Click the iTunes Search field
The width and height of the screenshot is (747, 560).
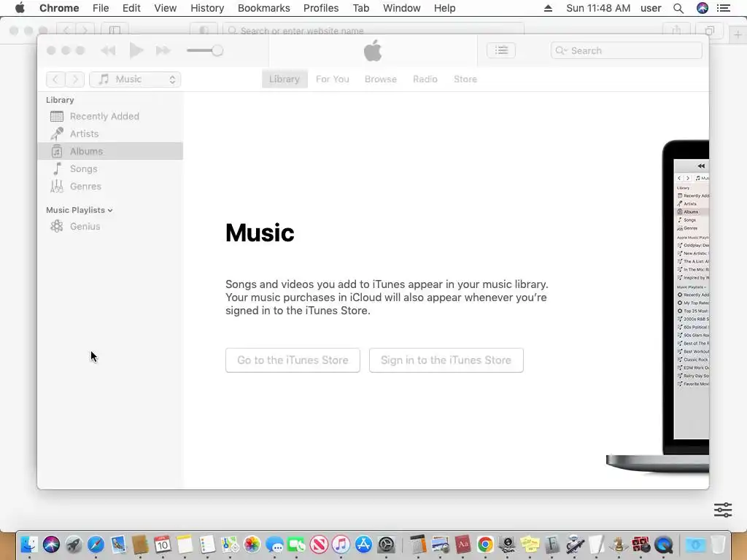pyautogui.click(x=627, y=50)
